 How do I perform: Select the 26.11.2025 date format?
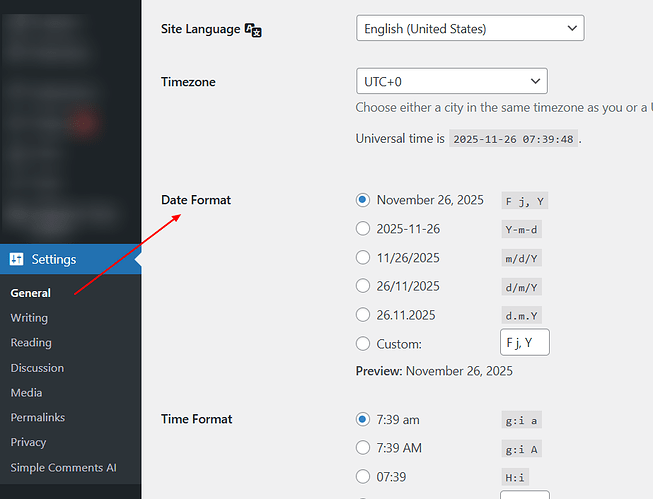[363, 314]
